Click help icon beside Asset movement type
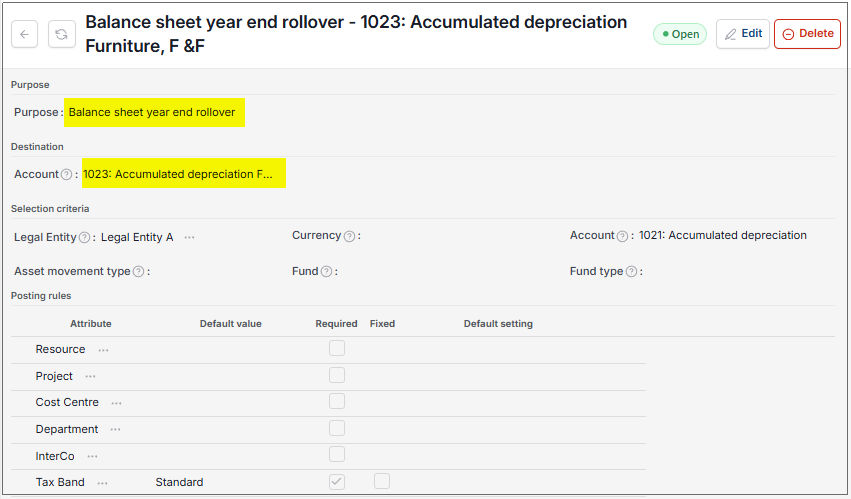The height and width of the screenshot is (499, 851). point(138,271)
